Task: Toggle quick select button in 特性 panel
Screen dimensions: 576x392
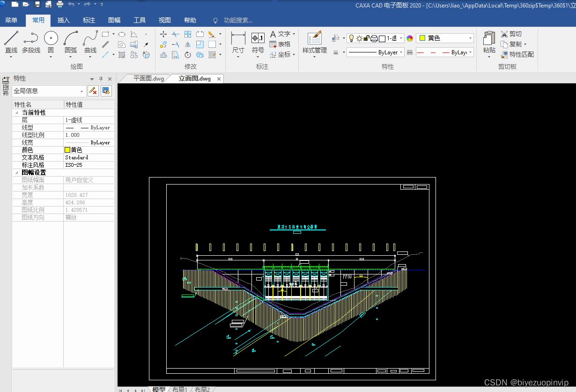Action: tap(106, 91)
